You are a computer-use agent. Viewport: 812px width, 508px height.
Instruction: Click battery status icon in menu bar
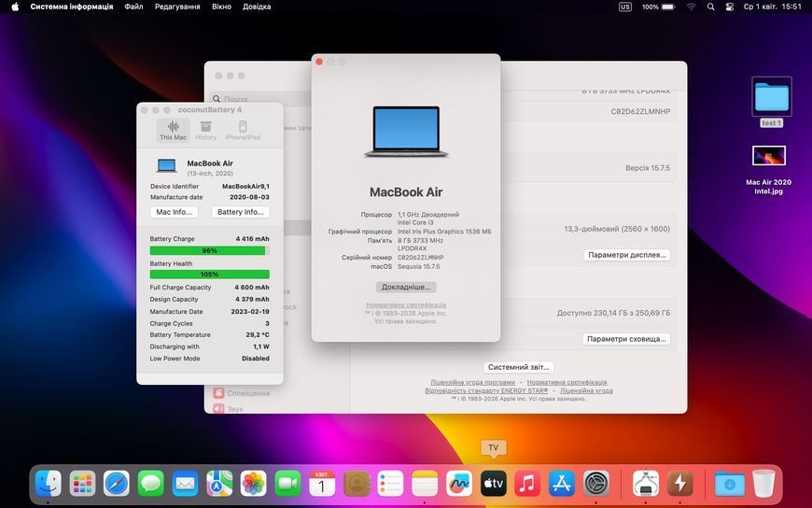[668, 7]
